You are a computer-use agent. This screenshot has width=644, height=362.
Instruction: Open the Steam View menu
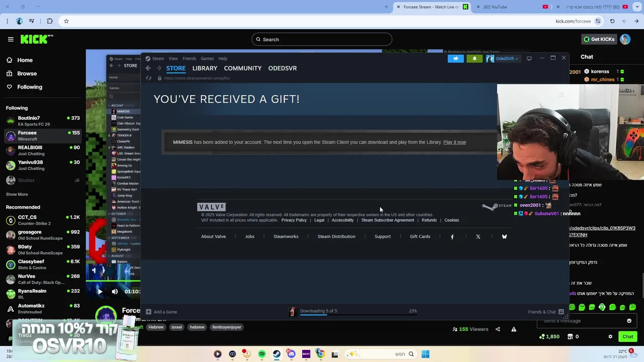coord(173,58)
